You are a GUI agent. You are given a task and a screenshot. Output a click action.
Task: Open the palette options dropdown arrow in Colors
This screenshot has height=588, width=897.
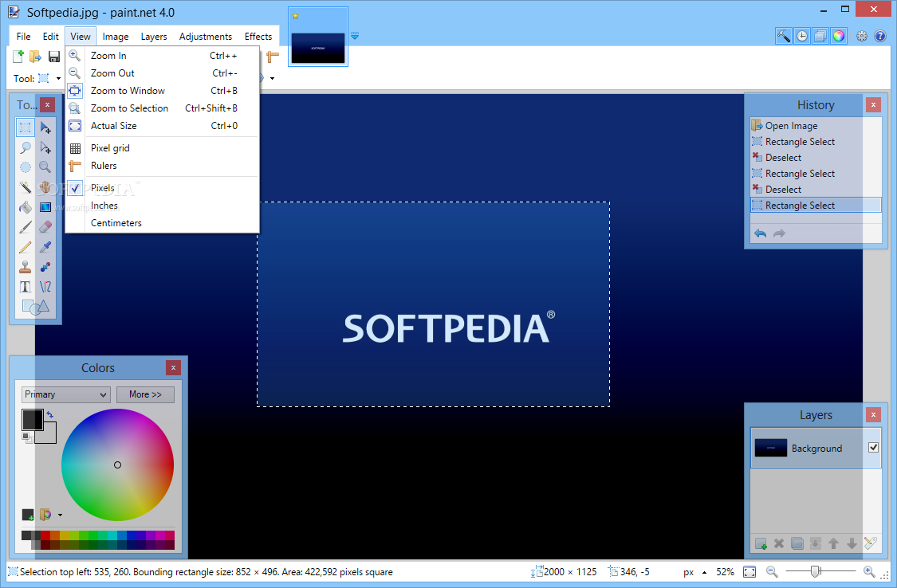pyautogui.click(x=60, y=515)
